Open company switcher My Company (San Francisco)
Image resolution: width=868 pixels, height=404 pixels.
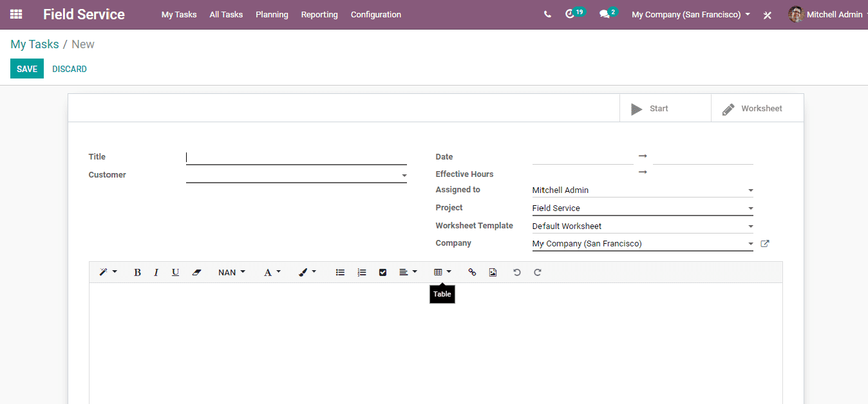pos(691,14)
